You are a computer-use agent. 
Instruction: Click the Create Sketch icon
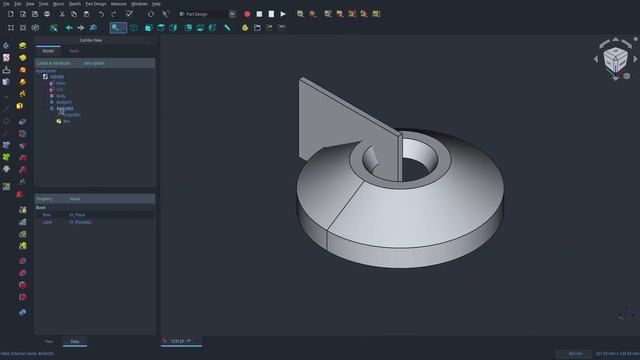click(x=6, y=58)
